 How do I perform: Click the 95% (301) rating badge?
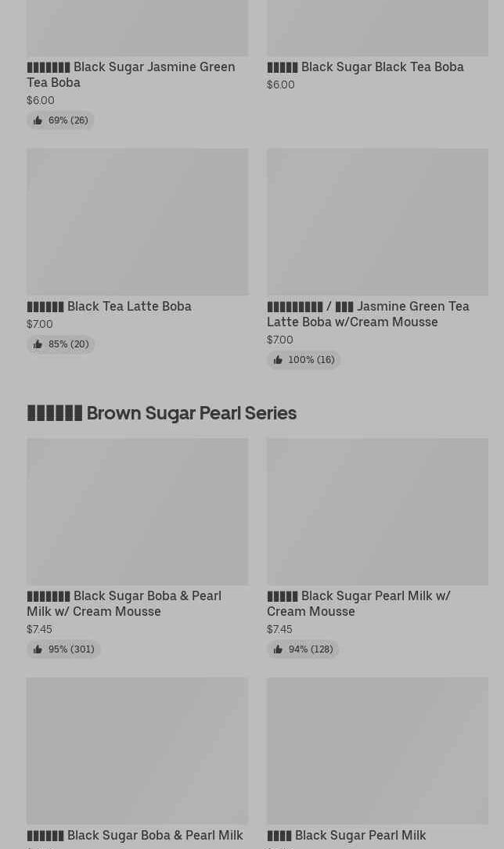tap(63, 649)
